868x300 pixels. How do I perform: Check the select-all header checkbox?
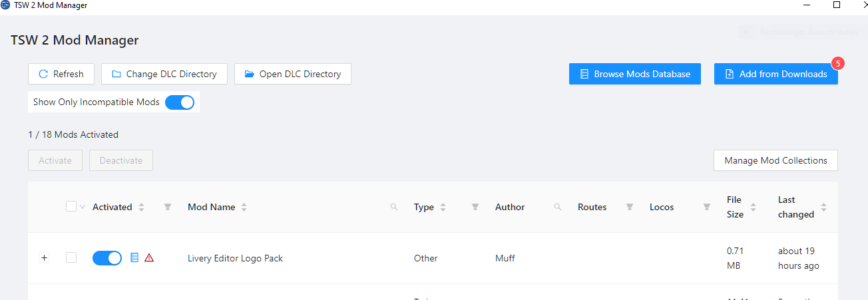(x=71, y=207)
